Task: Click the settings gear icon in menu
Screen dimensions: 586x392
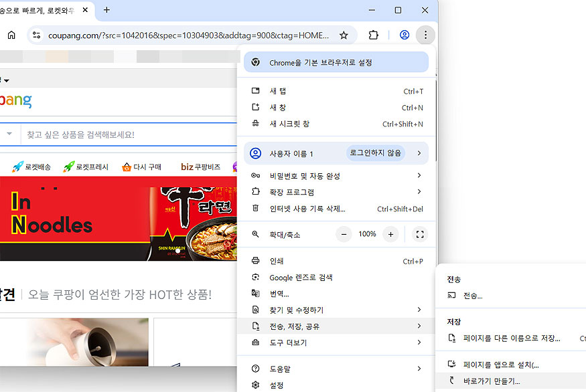Action: click(x=256, y=385)
